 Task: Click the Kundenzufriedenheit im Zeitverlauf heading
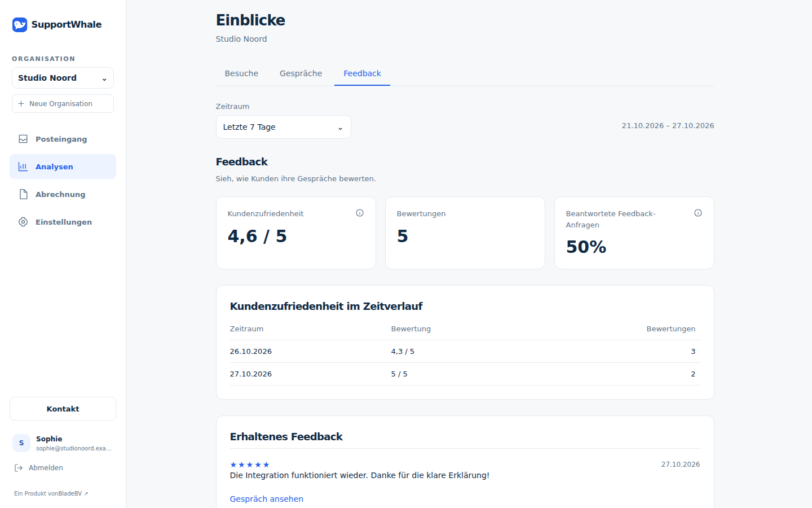pyautogui.click(x=326, y=306)
